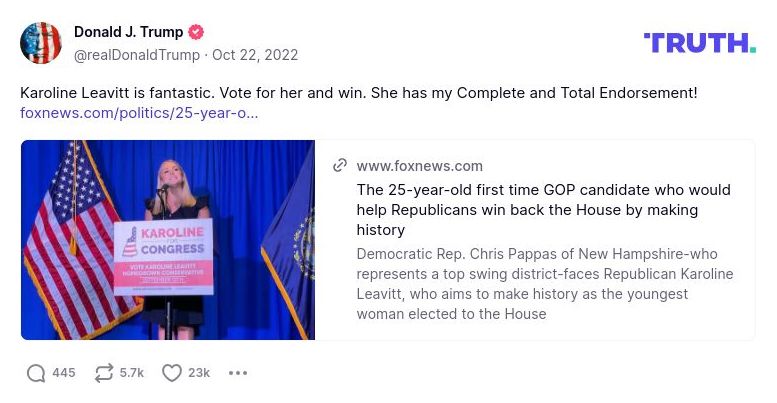Click the 5.7k ReTruth count

point(132,373)
